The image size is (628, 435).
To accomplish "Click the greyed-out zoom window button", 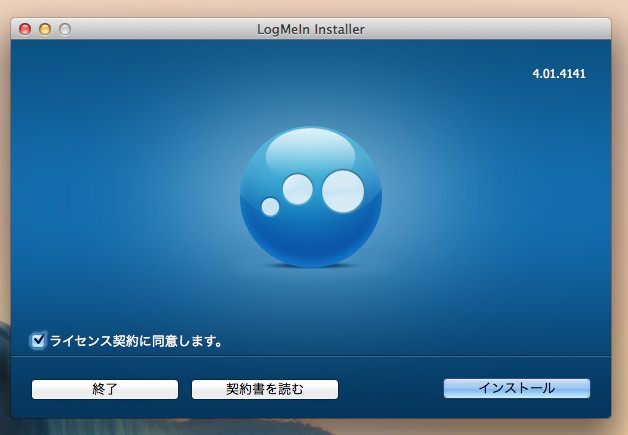I will click(x=65, y=29).
